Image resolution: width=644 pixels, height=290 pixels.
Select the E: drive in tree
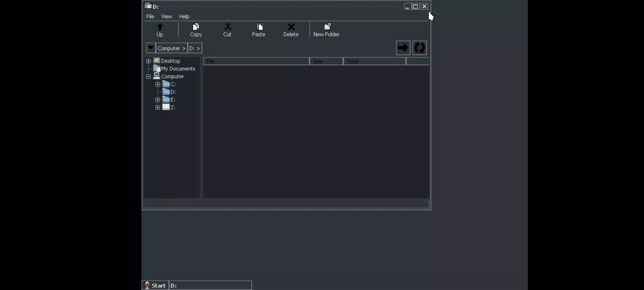click(x=173, y=100)
